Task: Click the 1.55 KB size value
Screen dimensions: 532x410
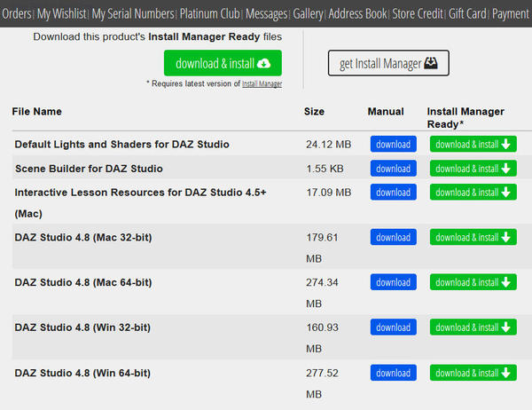Action: 325,169
